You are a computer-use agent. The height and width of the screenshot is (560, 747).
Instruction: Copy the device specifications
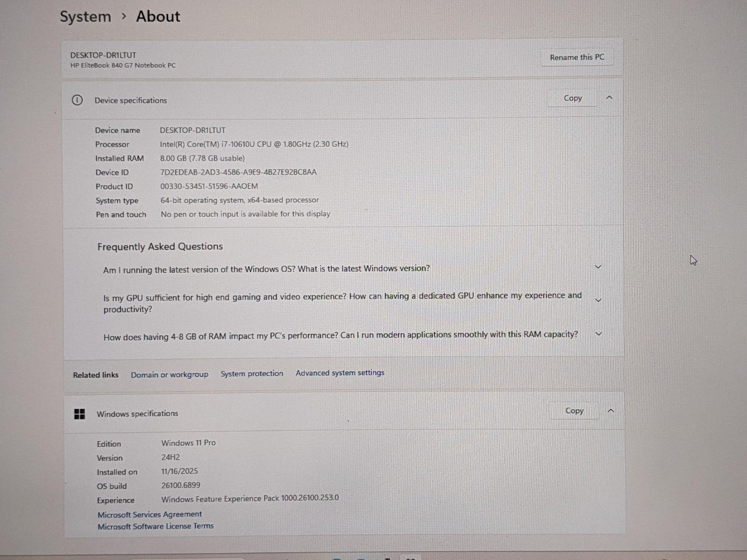[572, 98]
